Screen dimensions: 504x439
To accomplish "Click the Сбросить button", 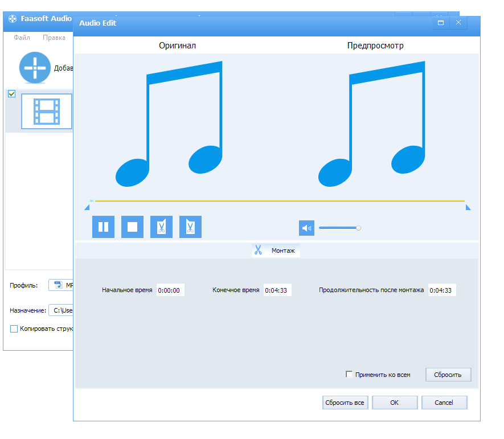I will pyautogui.click(x=448, y=375).
